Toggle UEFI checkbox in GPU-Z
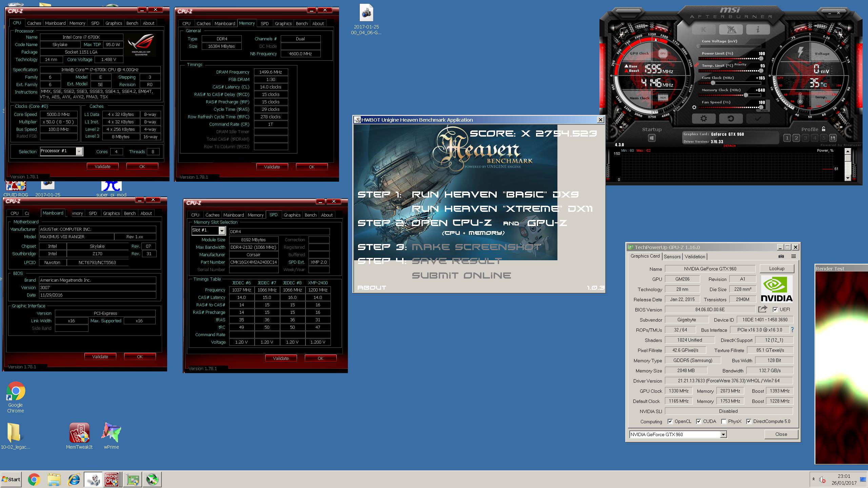 (x=775, y=309)
